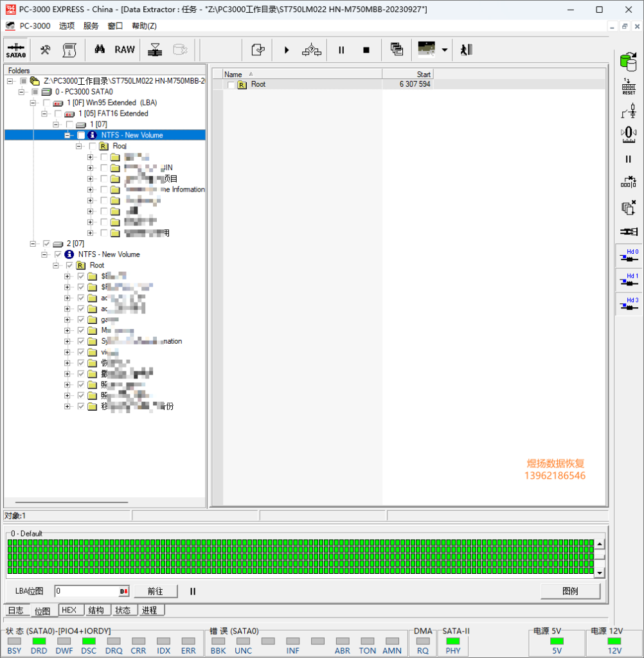Click the picture view toolbar icon
This screenshot has height=658, width=644.
[x=427, y=49]
